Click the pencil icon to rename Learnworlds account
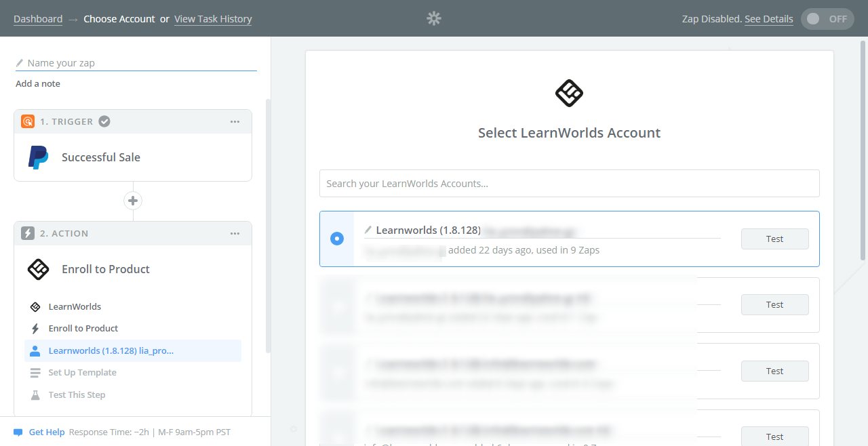This screenshot has height=446, width=868. click(368, 230)
